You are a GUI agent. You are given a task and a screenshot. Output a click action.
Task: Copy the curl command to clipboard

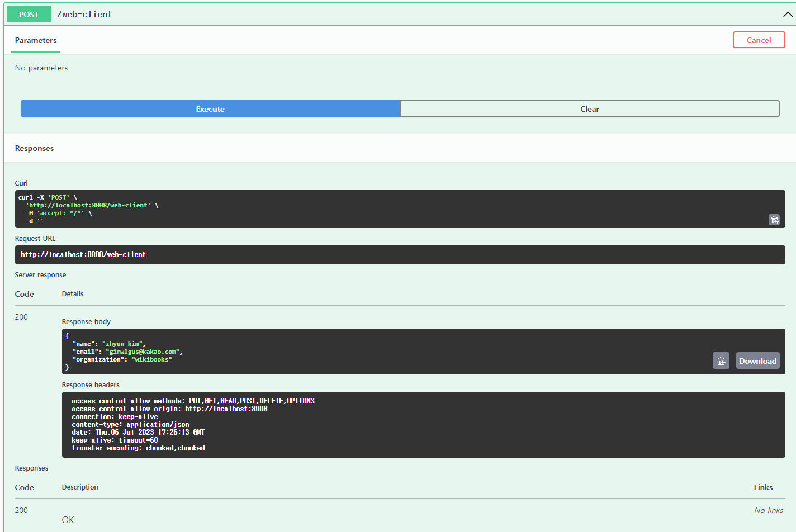coord(774,220)
